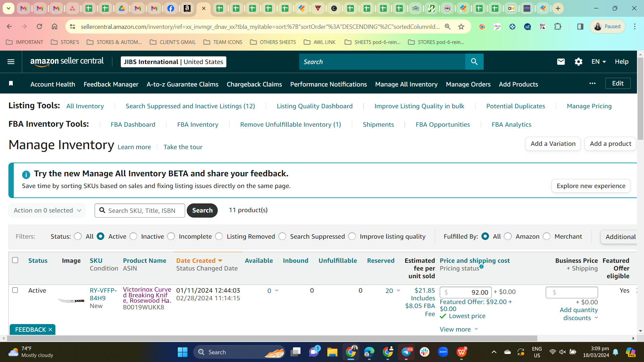Open Manage Orders menu item

(468, 84)
